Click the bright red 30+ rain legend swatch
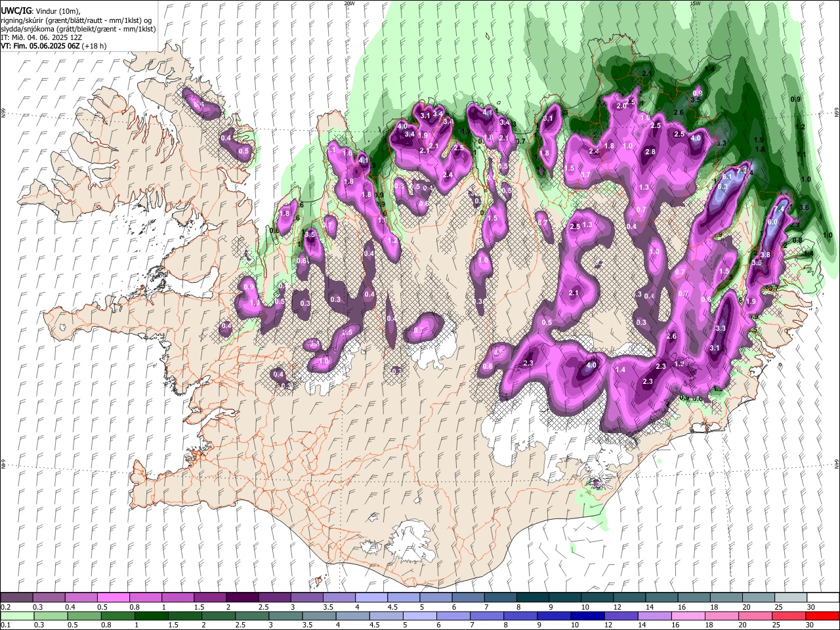The width and height of the screenshot is (840, 630). 823,616
